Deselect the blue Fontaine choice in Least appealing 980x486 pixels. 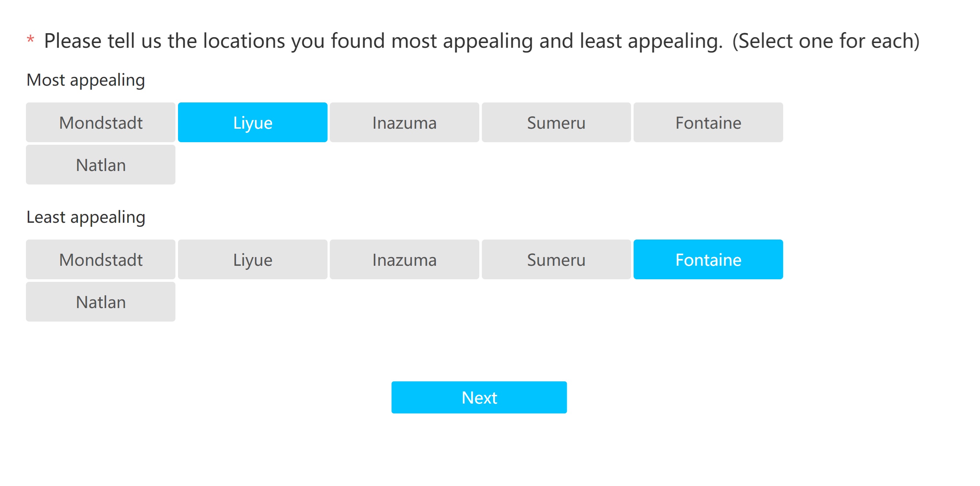click(708, 259)
